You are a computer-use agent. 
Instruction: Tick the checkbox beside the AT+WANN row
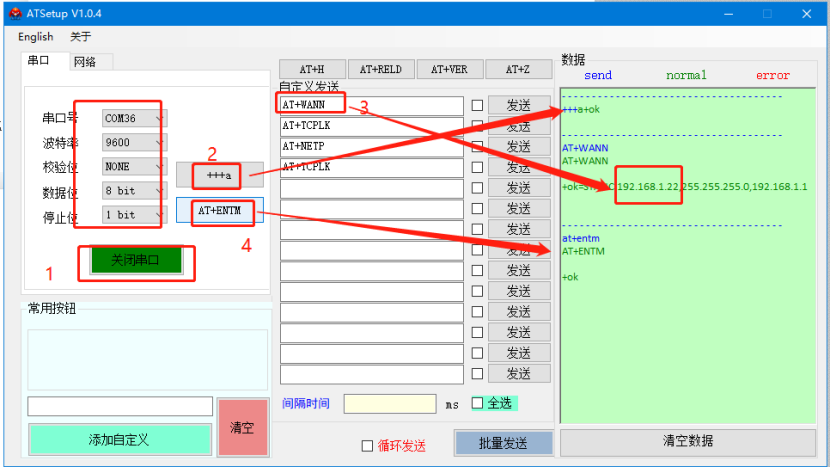(x=477, y=105)
